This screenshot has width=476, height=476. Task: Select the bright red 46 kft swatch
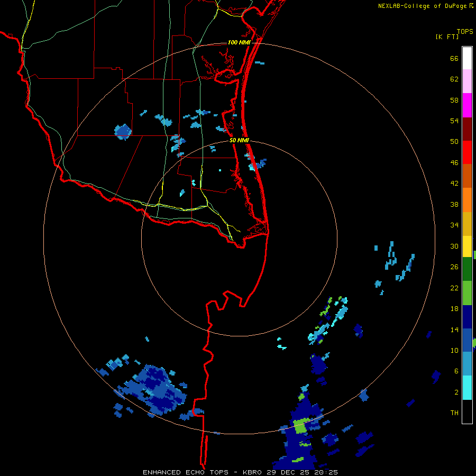point(467,152)
